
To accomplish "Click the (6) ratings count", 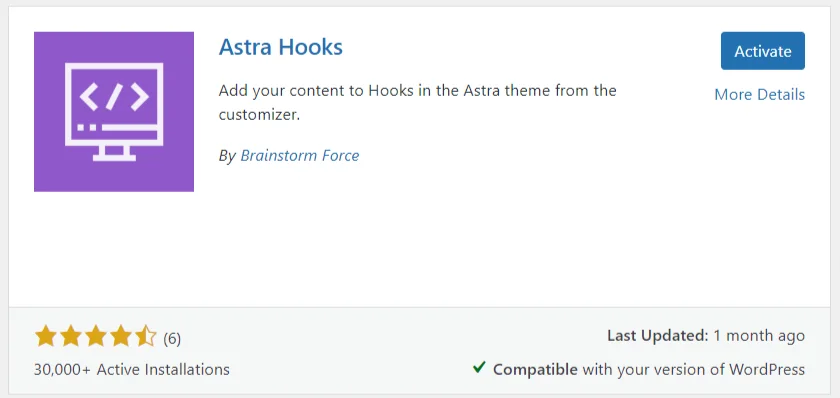I will [x=172, y=339].
